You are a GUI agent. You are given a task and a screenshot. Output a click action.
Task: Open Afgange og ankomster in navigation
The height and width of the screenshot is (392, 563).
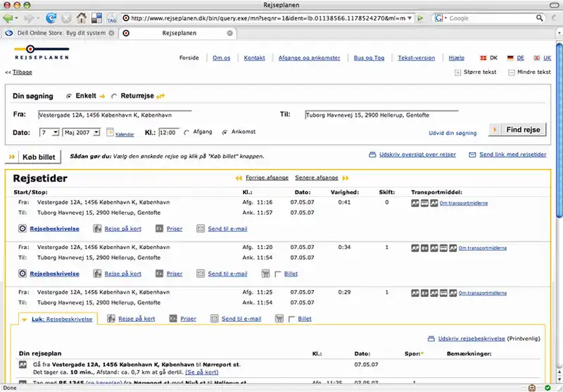tap(309, 58)
